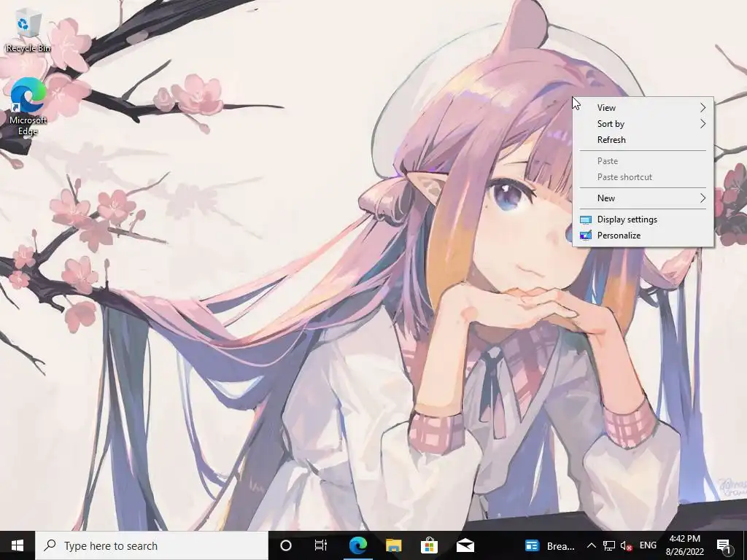Open the Mail app from the taskbar
This screenshot has height=560, width=747.
465,545
